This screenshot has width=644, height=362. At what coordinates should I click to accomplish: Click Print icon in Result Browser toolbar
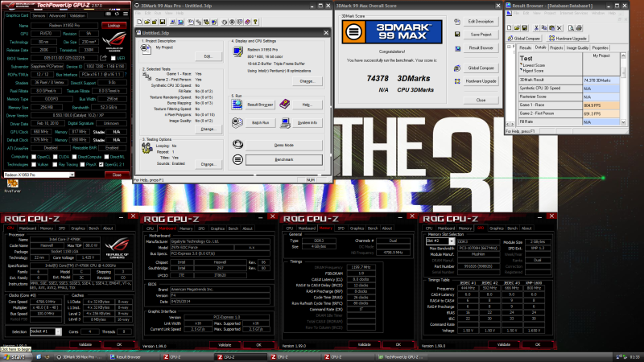pyautogui.click(x=579, y=28)
